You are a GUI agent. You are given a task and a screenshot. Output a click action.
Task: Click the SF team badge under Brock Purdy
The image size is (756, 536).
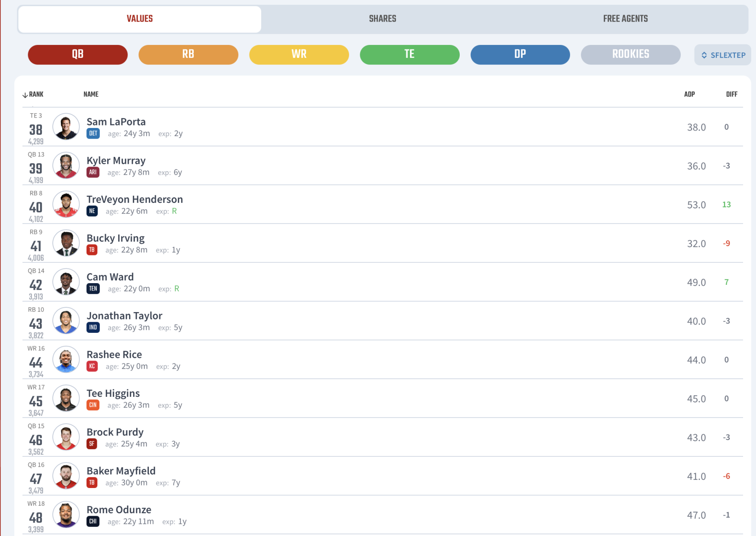[92, 443]
